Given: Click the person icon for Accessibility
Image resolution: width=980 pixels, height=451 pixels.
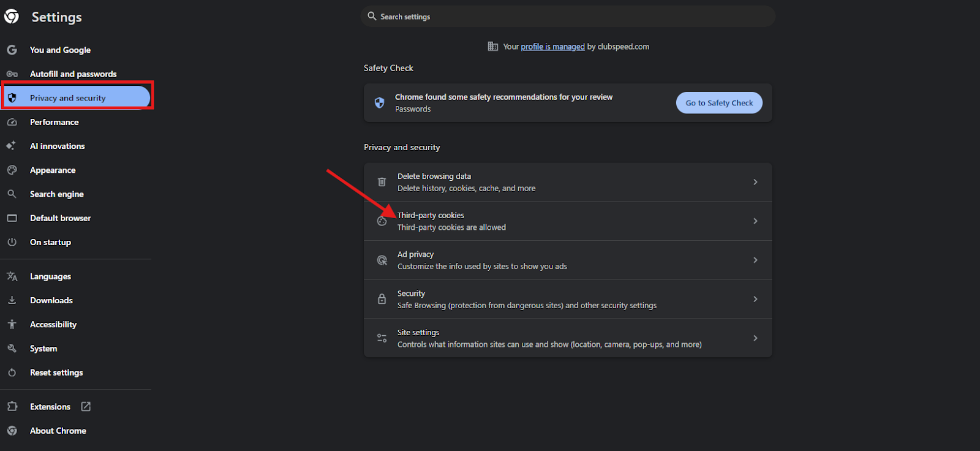Looking at the screenshot, I should 12,324.
